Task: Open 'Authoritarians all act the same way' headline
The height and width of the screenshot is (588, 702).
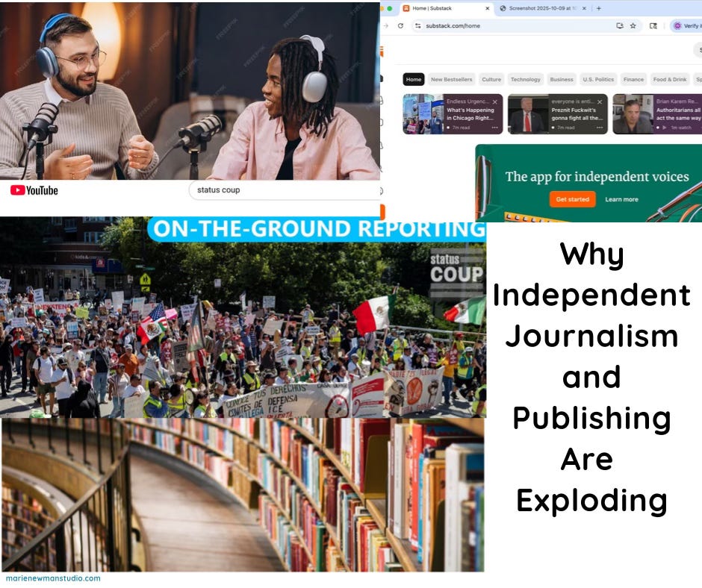Action: click(x=678, y=113)
